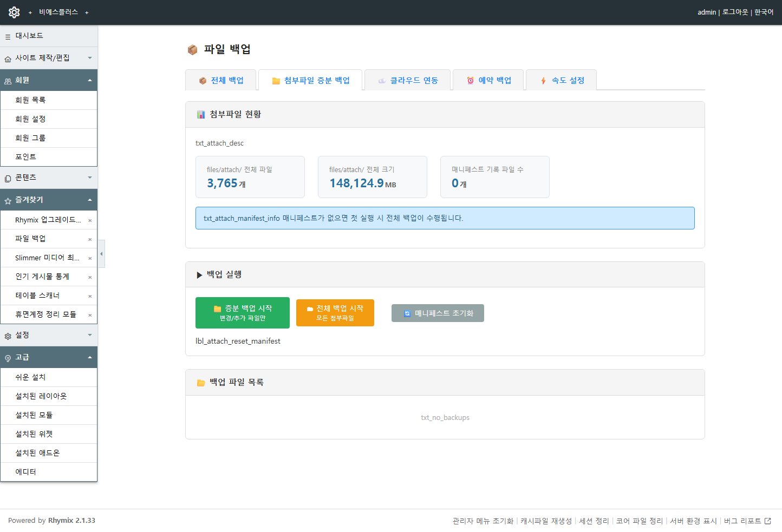Start incremental backup with 증분 백업 시작
The width and height of the screenshot is (782, 532).
243,313
